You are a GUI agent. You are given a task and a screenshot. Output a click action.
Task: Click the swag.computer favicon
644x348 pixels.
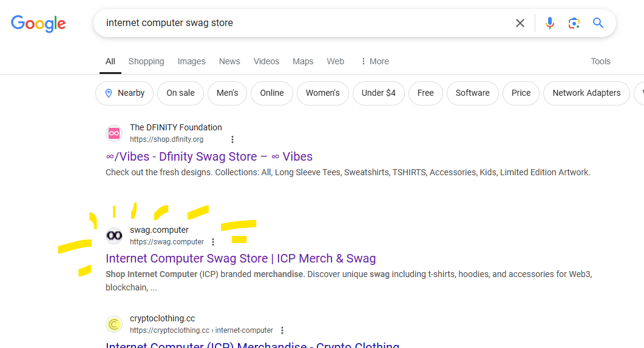tap(114, 236)
